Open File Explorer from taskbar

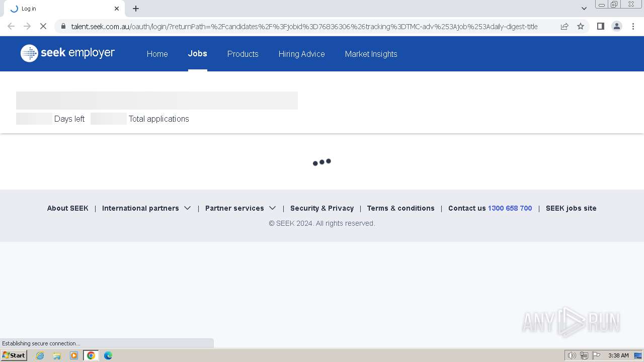[x=57, y=355]
